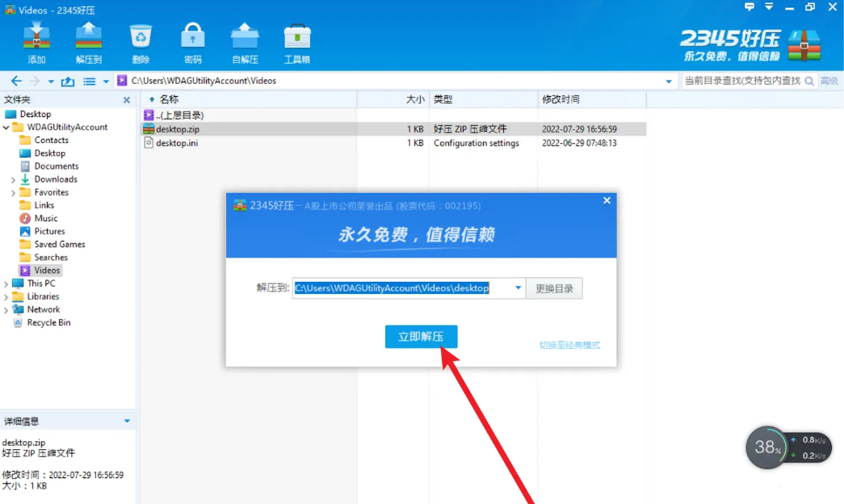Expand the This PC tree node
The width and height of the screenshot is (844, 504).
pos(8,283)
